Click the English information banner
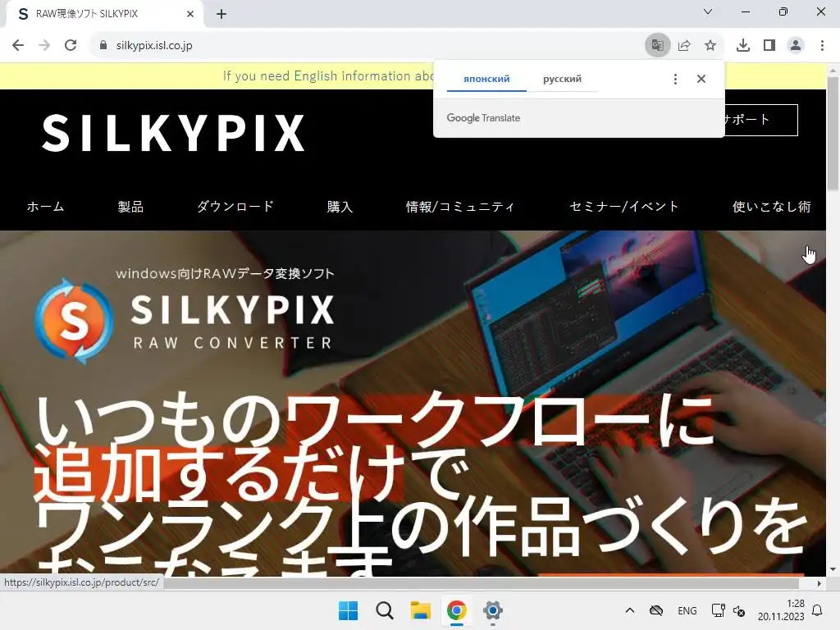Image resolution: width=840 pixels, height=630 pixels. (328, 76)
